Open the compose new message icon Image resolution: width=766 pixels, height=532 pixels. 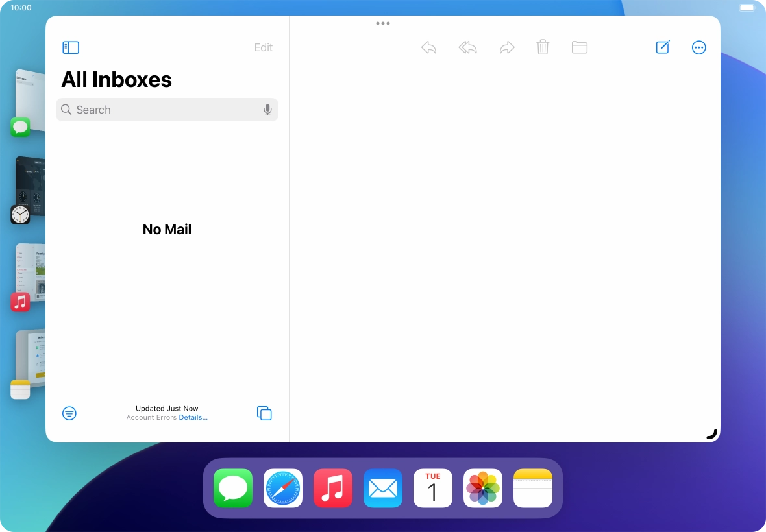pos(662,47)
